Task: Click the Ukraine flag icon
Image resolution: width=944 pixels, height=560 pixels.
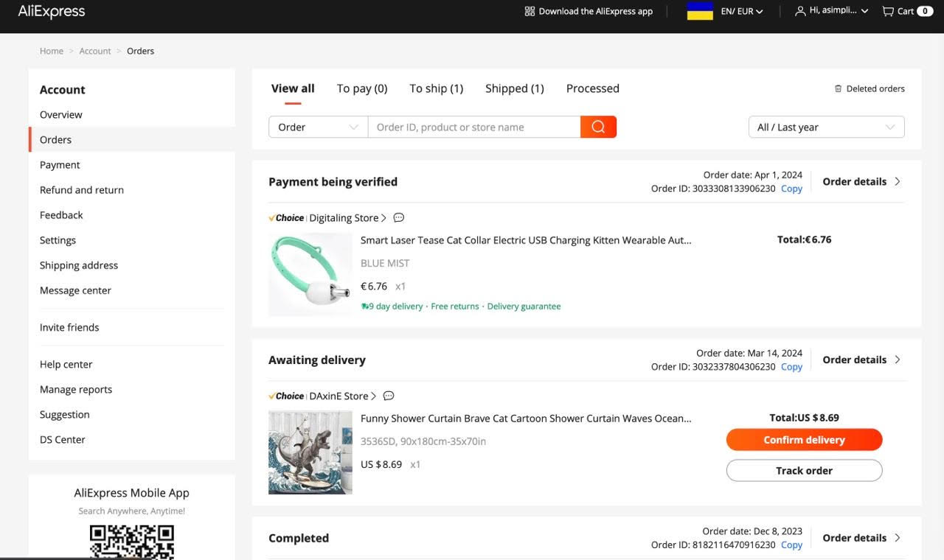Action: 700,11
